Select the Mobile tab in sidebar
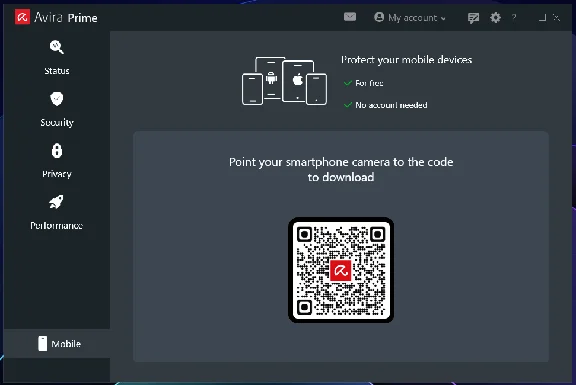 [x=57, y=343]
